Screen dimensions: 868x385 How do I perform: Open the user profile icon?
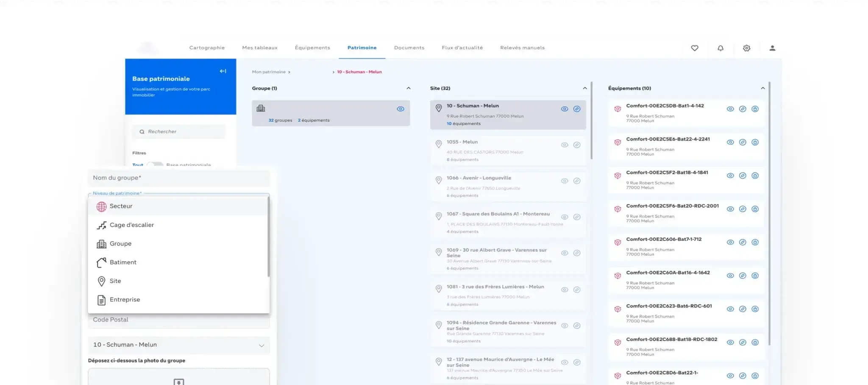click(x=772, y=48)
